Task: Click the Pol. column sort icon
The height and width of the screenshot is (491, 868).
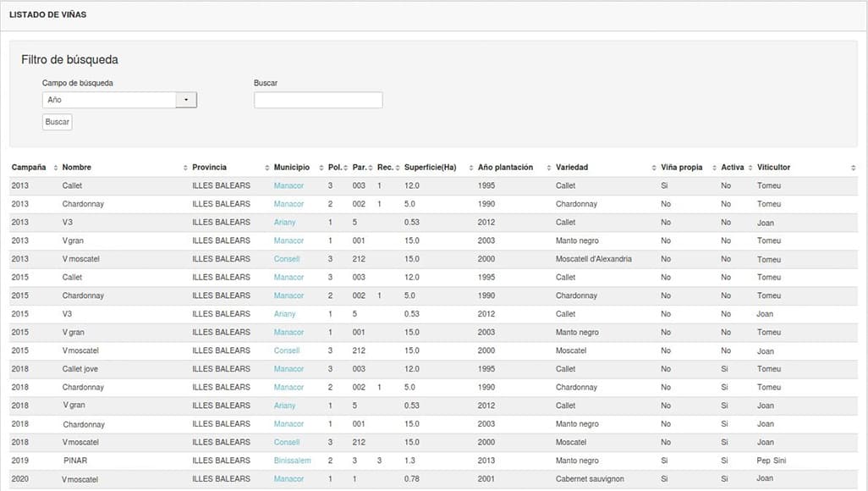Action: click(346, 168)
